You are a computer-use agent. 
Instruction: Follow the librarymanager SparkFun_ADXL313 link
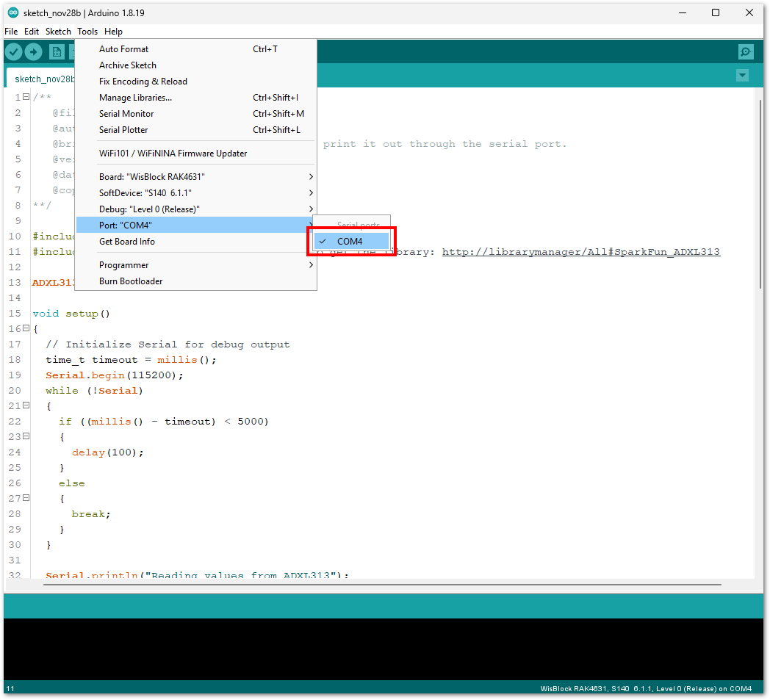(581, 252)
